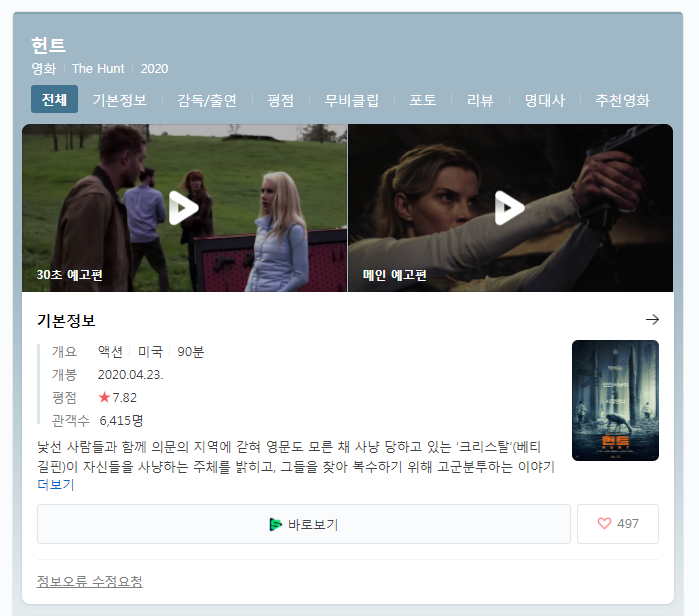Click the 평점 label in 기본정보
Screen dimensions: 699x616
tap(64, 398)
